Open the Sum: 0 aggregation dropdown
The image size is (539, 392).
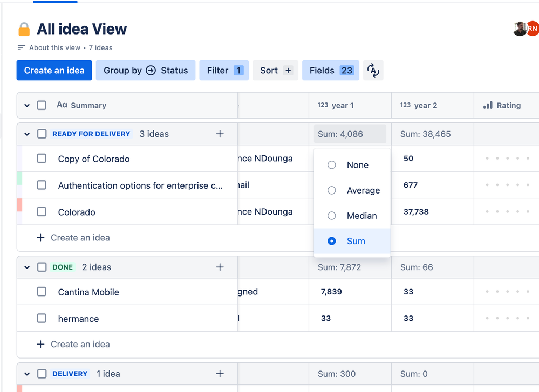pyautogui.click(x=414, y=374)
